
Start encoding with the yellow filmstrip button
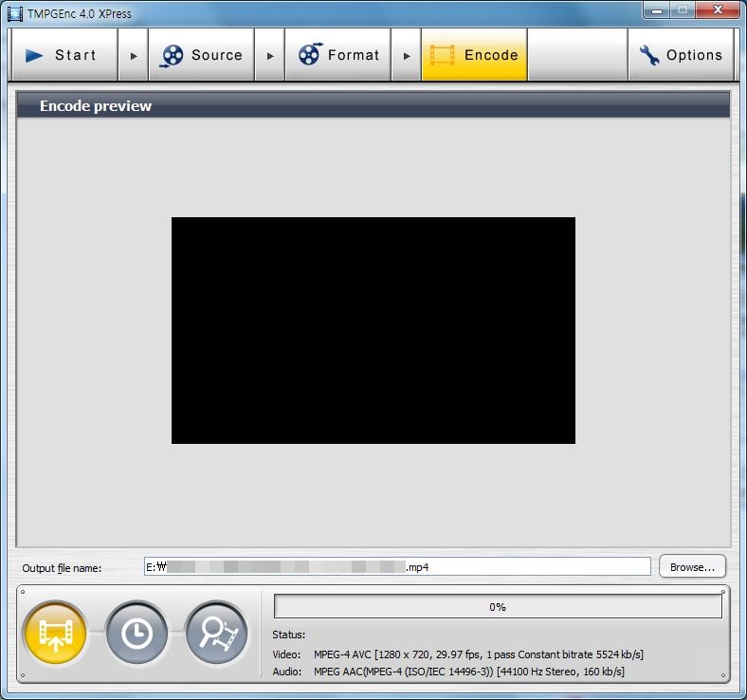click(x=56, y=634)
